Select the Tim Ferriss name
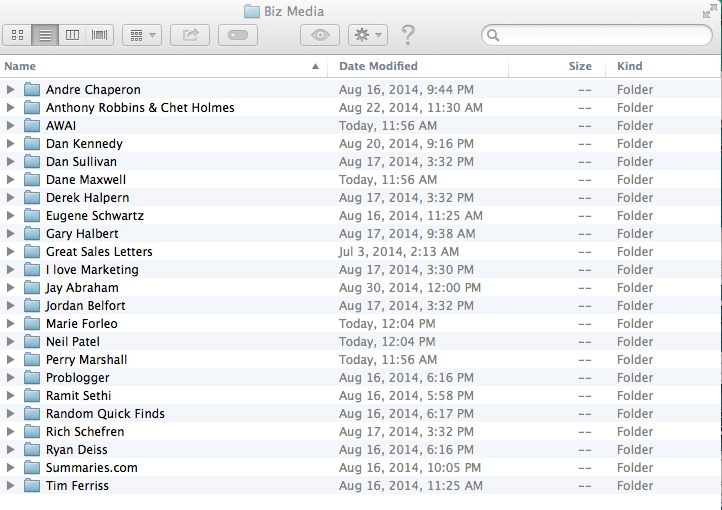The height and width of the screenshot is (510, 722). (77, 486)
